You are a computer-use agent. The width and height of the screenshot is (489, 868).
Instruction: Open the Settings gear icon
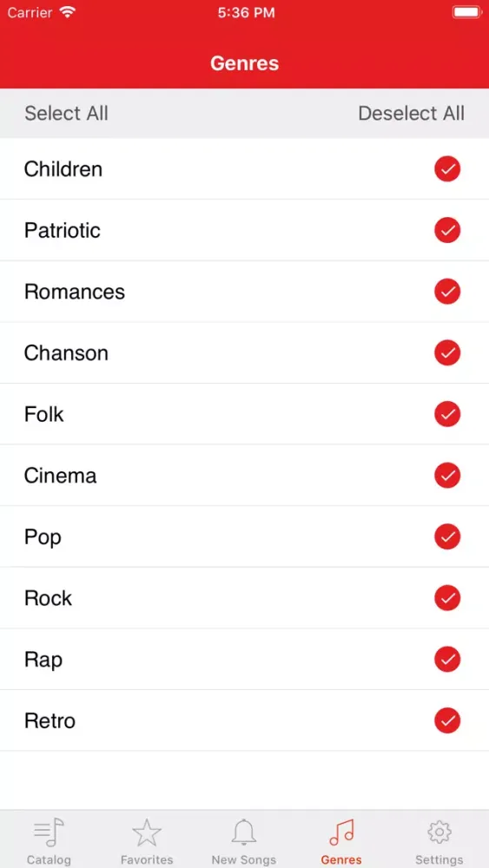coord(439,832)
